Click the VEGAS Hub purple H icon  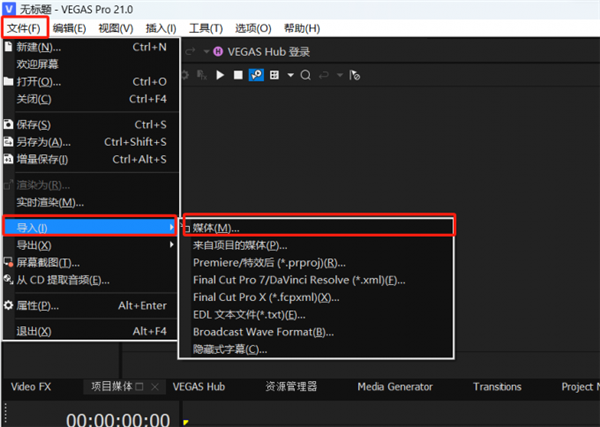(x=218, y=51)
